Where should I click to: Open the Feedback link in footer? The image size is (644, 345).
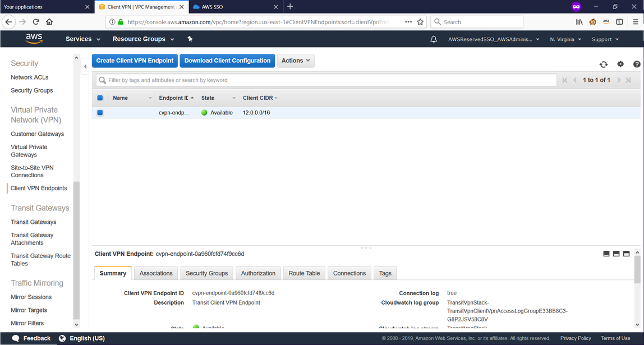pos(31,338)
